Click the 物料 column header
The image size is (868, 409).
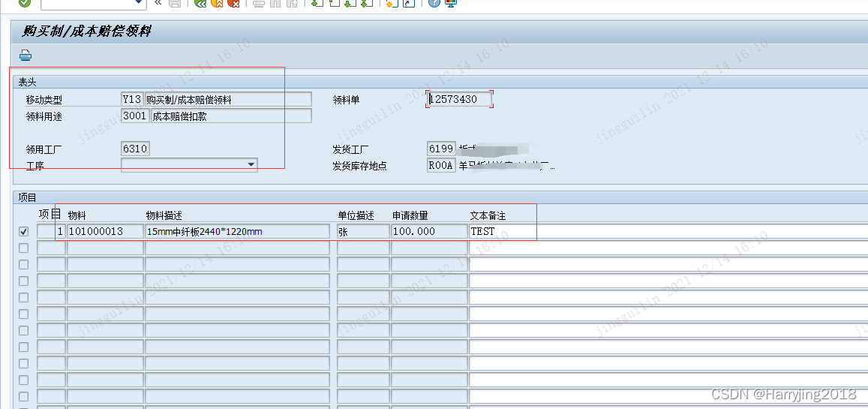pos(77,215)
